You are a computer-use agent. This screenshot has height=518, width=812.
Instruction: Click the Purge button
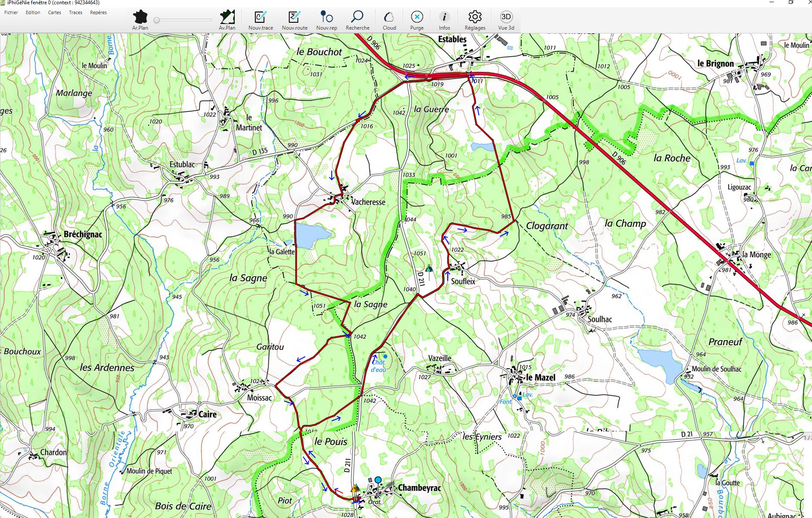tap(417, 18)
